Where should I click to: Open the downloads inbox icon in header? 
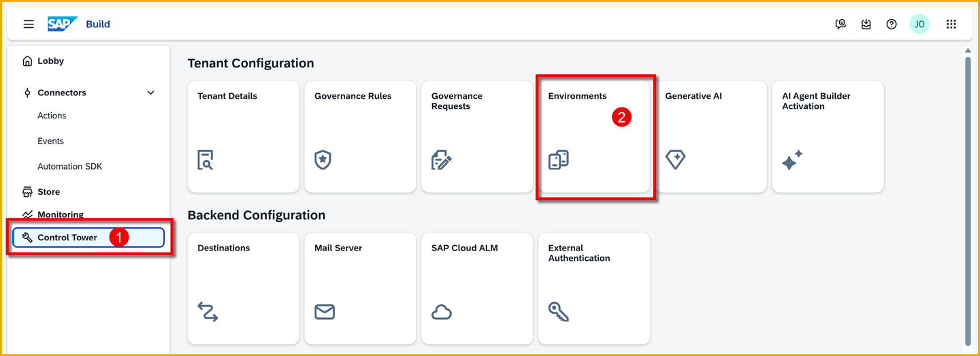coord(866,24)
